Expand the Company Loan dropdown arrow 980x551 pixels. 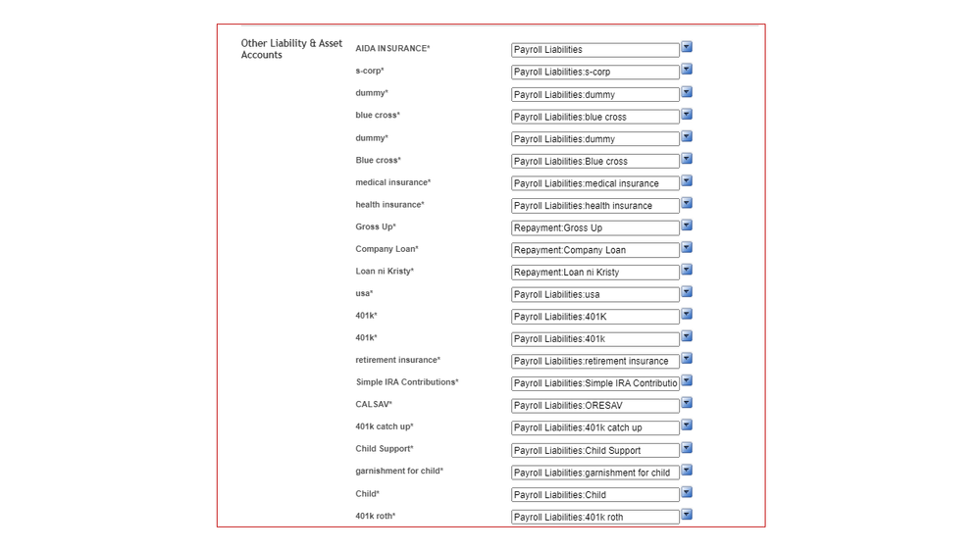(687, 248)
